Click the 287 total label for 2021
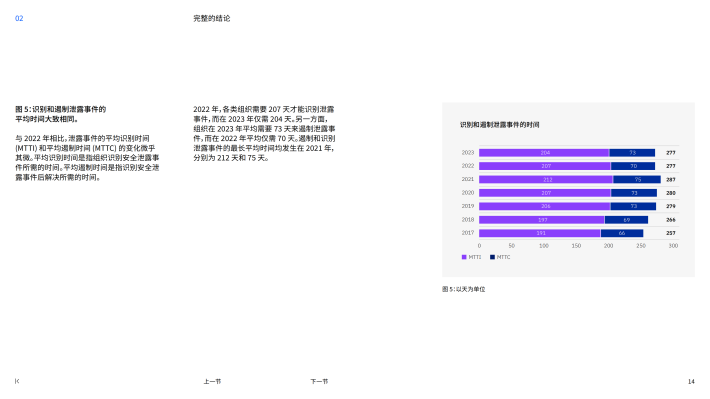Screen dimensions: 710x399 [671, 179]
